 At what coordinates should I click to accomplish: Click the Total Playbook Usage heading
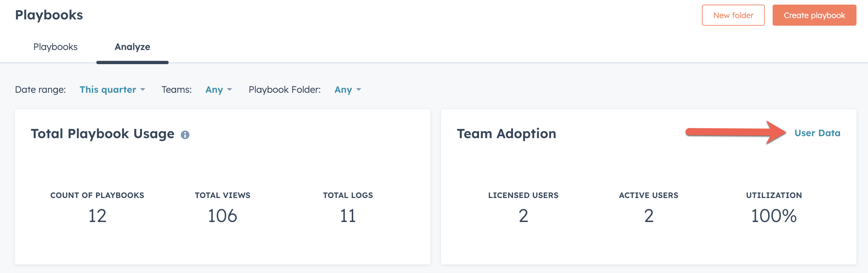point(103,134)
